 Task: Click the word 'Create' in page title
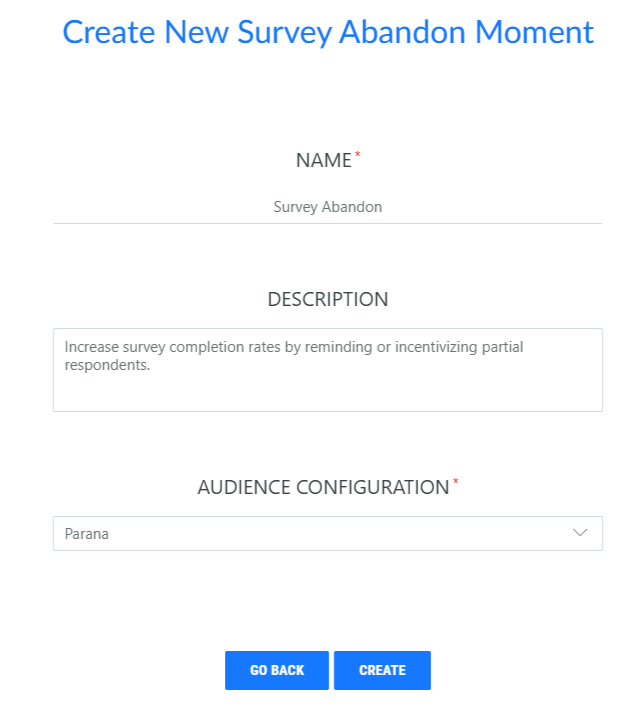[109, 32]
